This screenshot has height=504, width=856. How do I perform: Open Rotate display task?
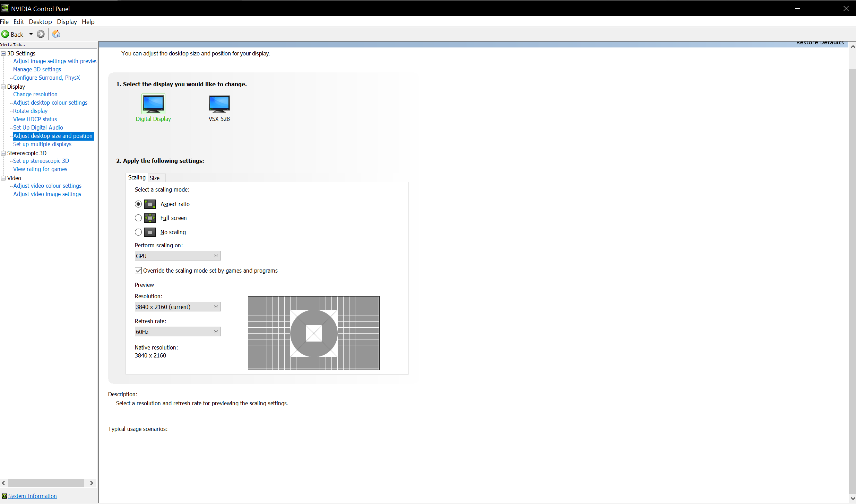31,111
